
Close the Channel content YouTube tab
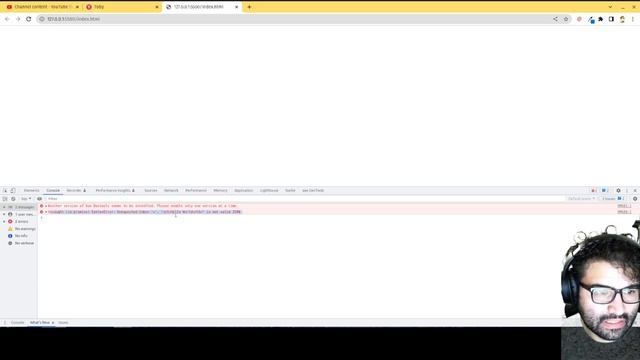coord(77,7)
